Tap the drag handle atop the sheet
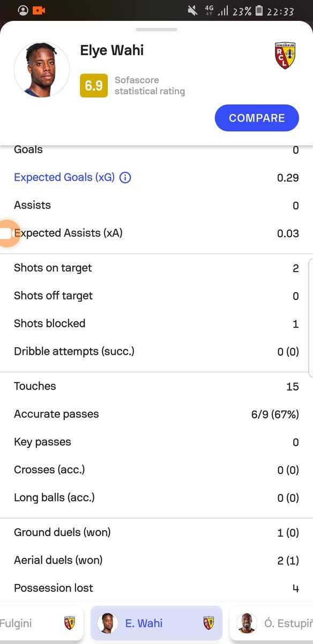The image size is (313, 644). (x=156, y=30)
